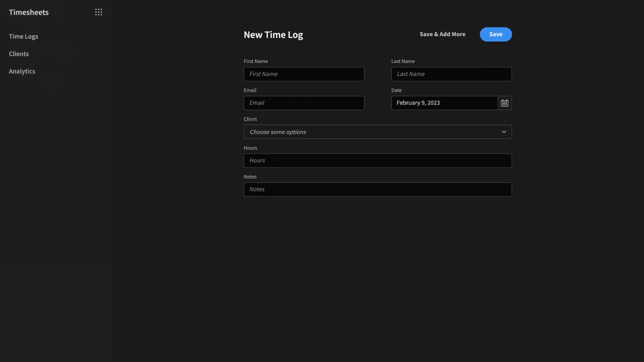Click the blue Save button
The height and width of the screenshot is (362, 644).
point(496,34)
